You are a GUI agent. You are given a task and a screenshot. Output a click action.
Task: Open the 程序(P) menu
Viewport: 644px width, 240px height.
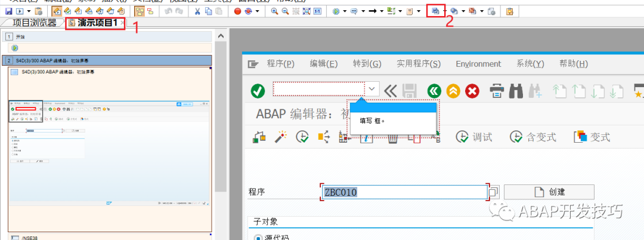coord(281,64)
